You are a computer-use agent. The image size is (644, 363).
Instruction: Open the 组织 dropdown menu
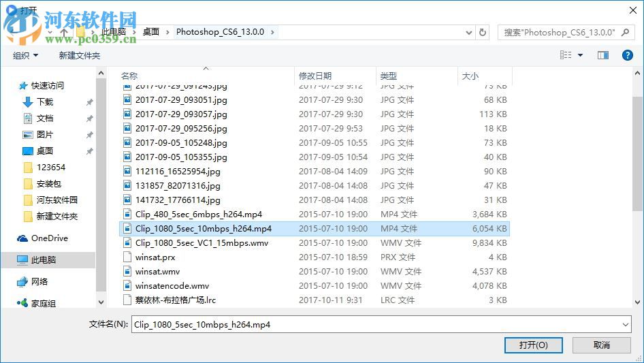[x=25, y=55]
